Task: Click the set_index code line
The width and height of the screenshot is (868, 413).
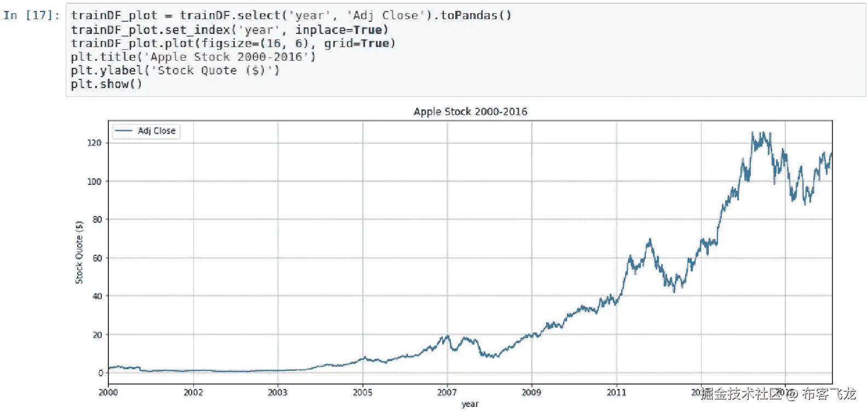Action: [229, 30]
